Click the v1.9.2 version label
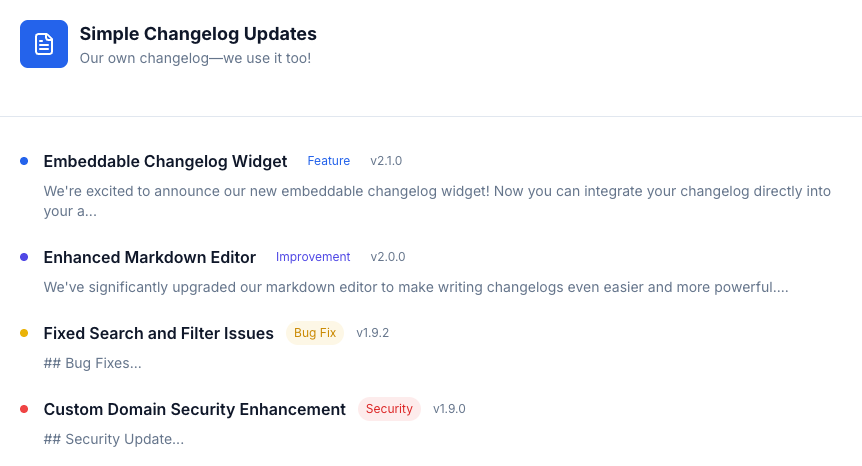The image size is (862, 466). [x=372, y=333]
